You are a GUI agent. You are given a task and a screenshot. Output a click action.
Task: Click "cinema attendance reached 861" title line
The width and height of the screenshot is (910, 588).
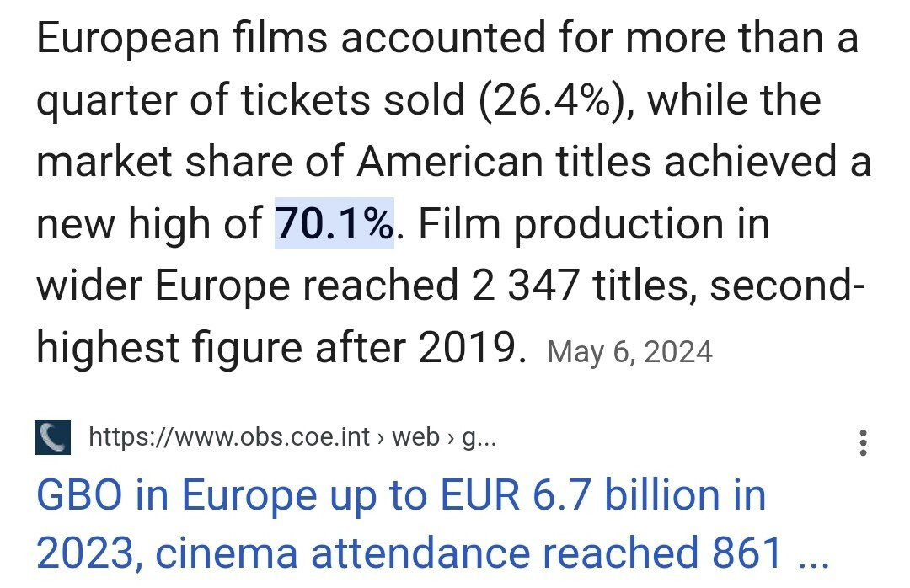[410, 553]
